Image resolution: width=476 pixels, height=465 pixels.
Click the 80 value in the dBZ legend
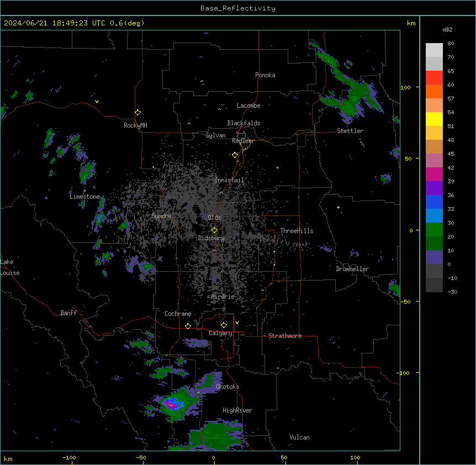451,44
